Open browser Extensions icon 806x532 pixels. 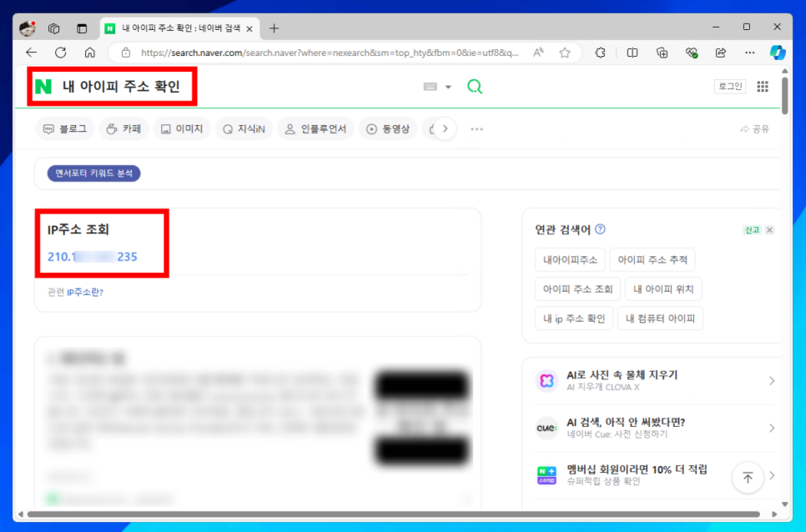(x=600, y=53)
